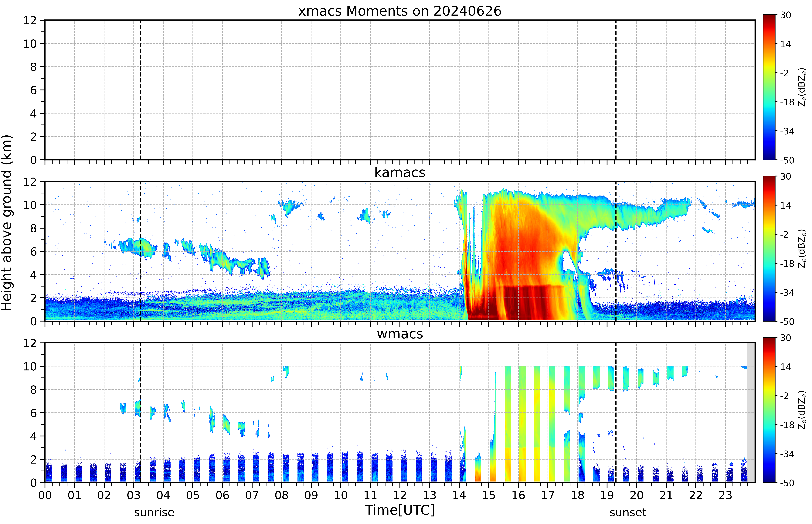Viewport: 812px width, 524px height.
Task: Click the sunrise dashed line in xmacs panel
Action: (141, 90)
